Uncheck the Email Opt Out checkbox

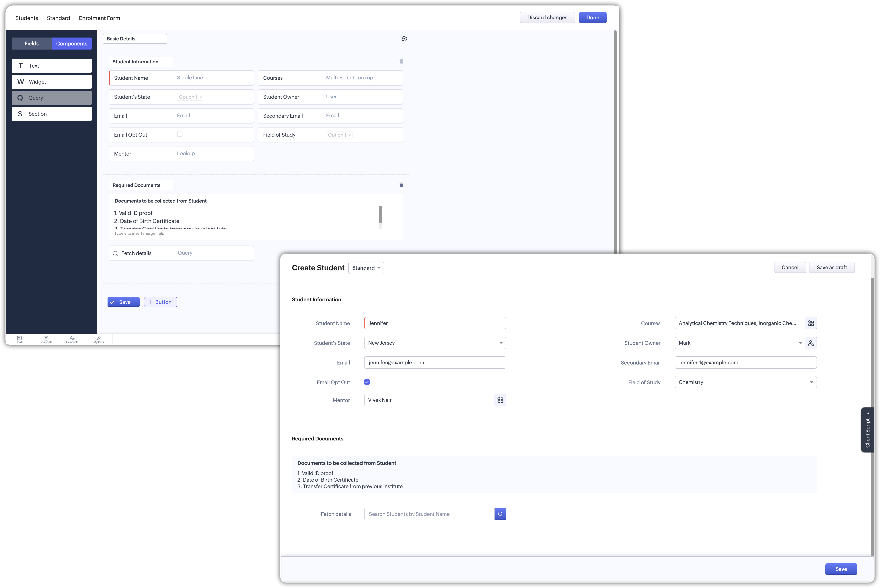(367, 382)
